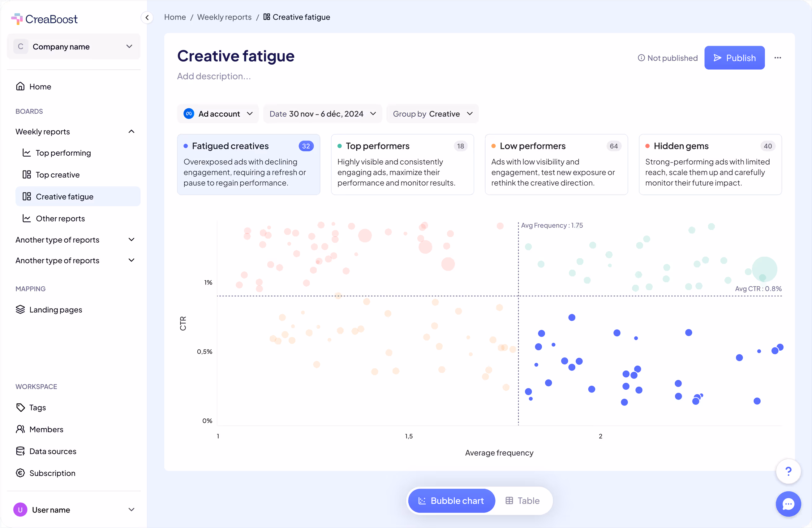812x528 pixels.
Task: Open the three-dot more options menu
Action: [x=778, y=58]
